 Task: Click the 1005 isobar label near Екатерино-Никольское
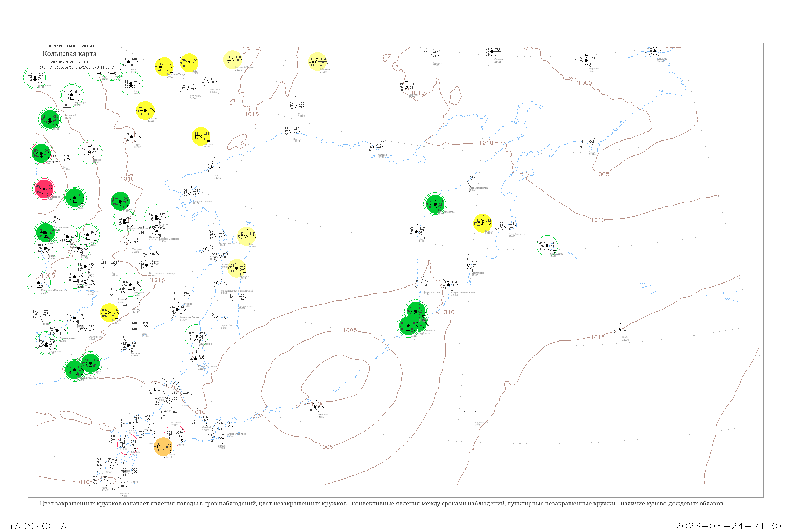point(48,276)
